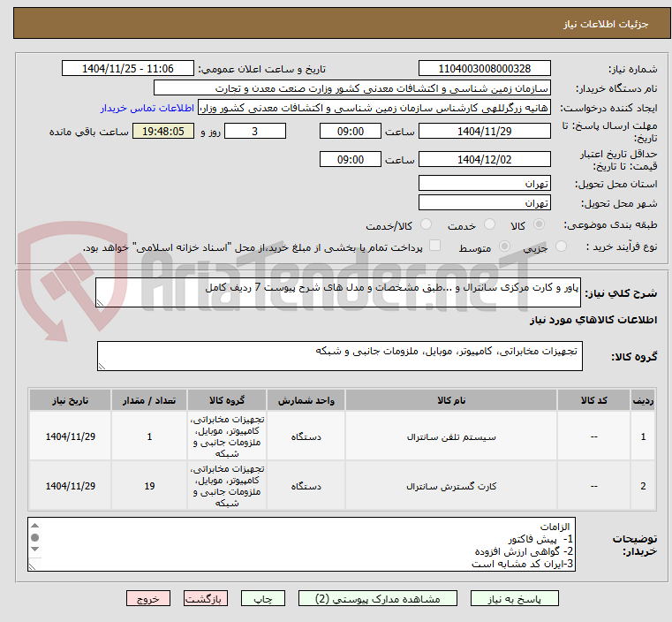Image resolution: width=672 pixels, height=622 pixels.
Task: Open 'اطلاعات تماس خریدار' link
Action: 147,108
